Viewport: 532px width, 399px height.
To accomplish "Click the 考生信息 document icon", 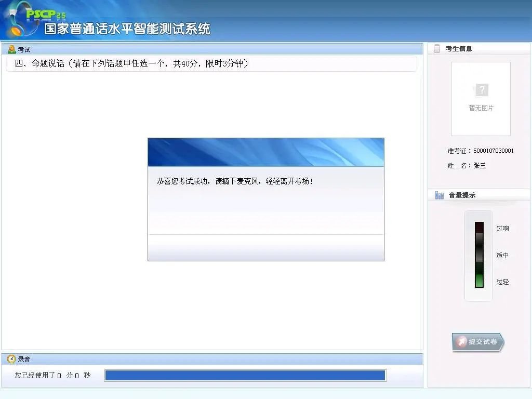I will point(437,48).
